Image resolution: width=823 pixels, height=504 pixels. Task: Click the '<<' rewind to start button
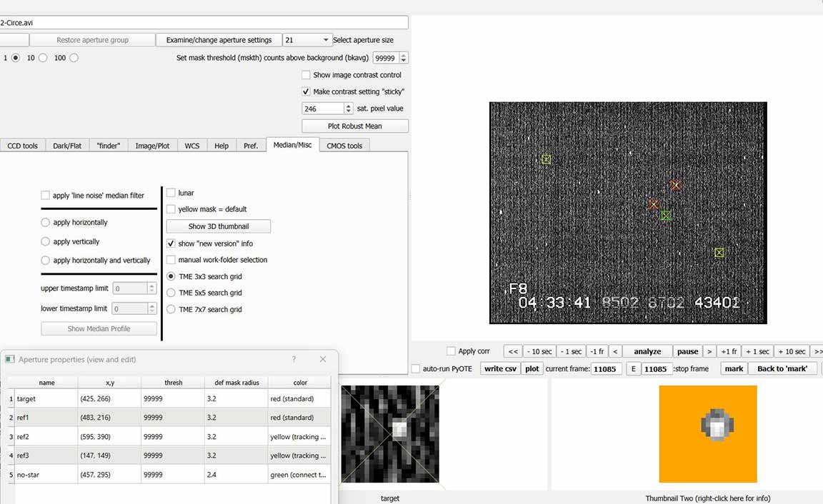click(512, 351)
